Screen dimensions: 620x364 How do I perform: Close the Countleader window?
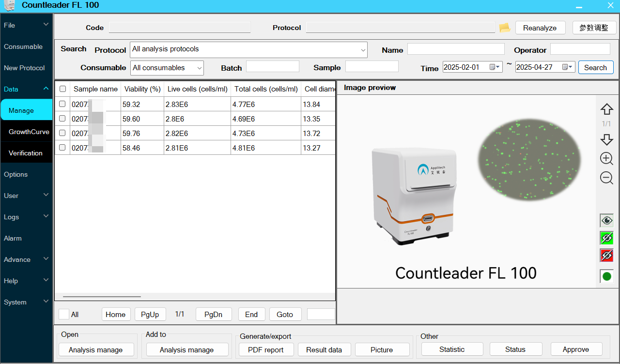[x=610, y=5]
